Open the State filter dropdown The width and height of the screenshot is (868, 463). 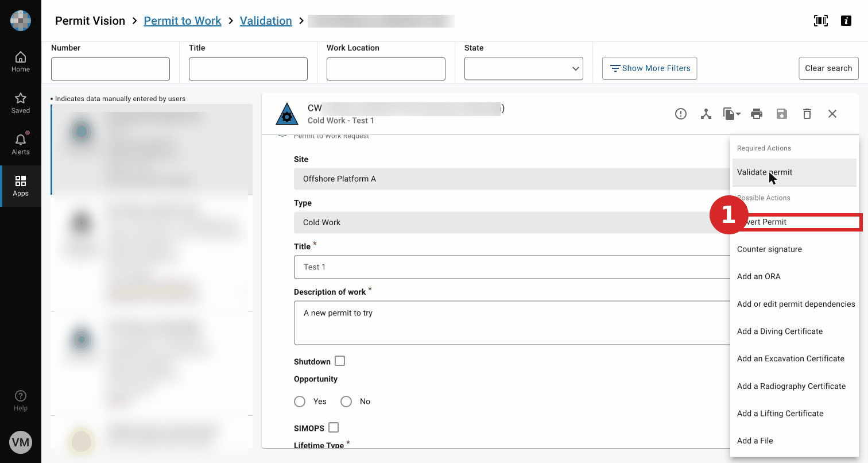point(524,69)
